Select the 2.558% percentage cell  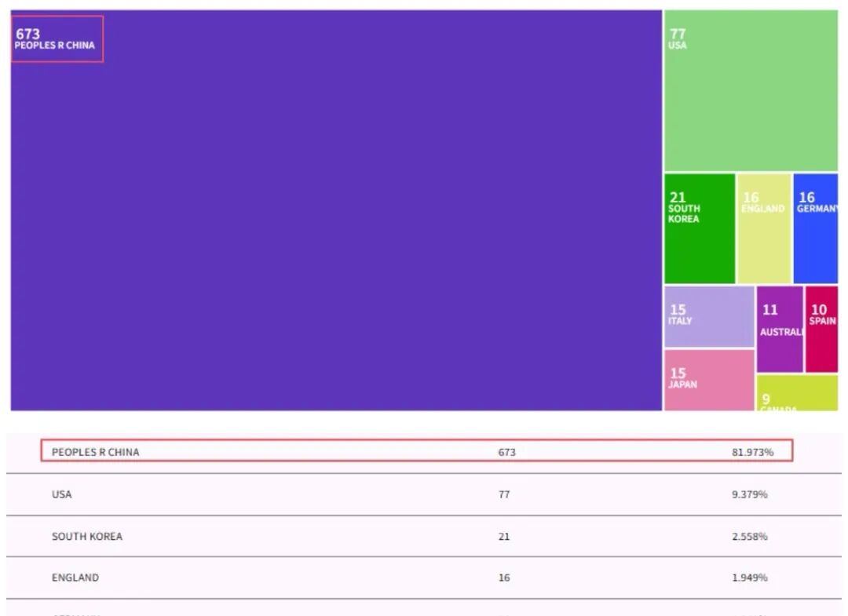tap(749, 537)
